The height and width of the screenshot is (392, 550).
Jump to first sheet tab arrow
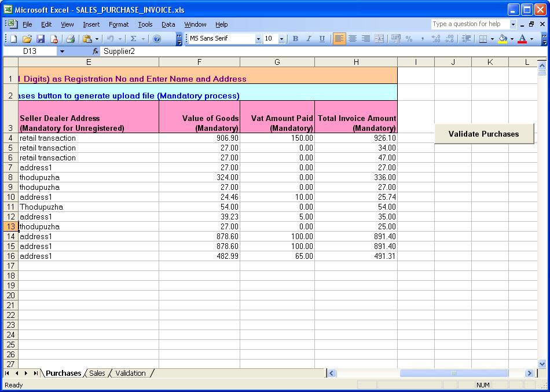pyautogui.click(x=7, y=373)
